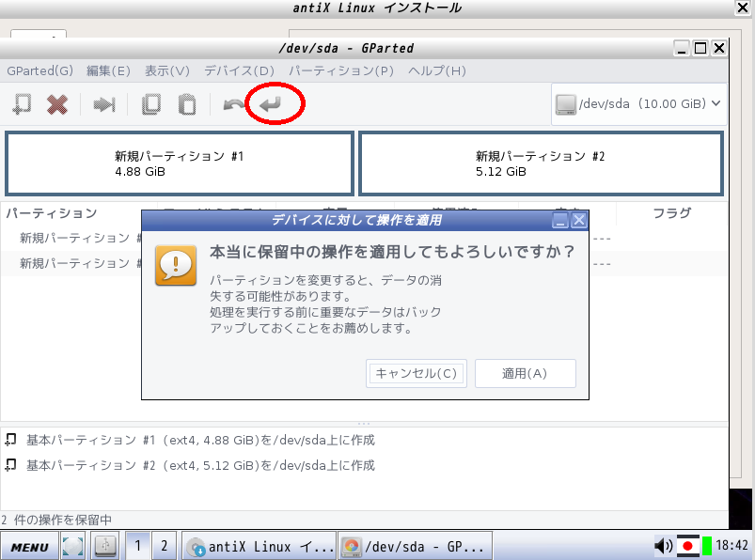The image size is (755, 560).
Task: Open the 編集(E) menu
Action: 108,70
